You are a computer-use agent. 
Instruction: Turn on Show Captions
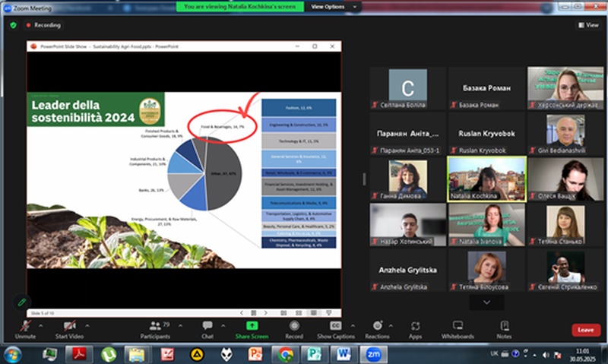pos(336,330)
